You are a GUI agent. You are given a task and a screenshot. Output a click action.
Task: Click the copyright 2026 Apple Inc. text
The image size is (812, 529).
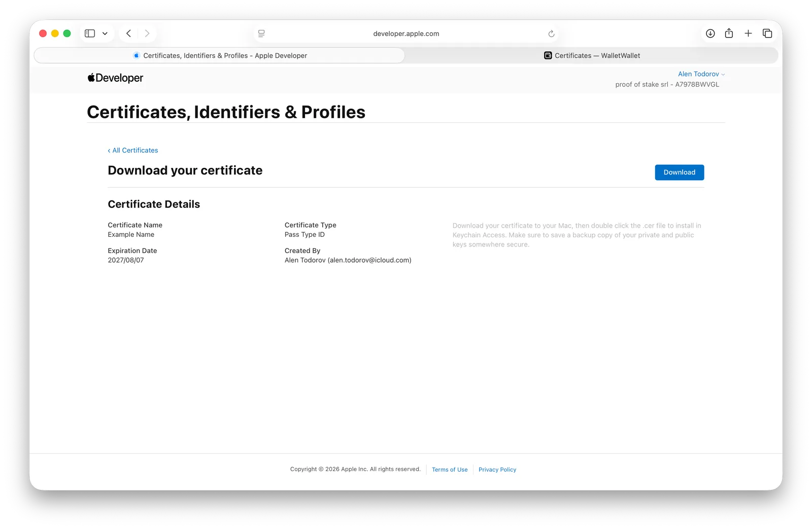(355, 469)
